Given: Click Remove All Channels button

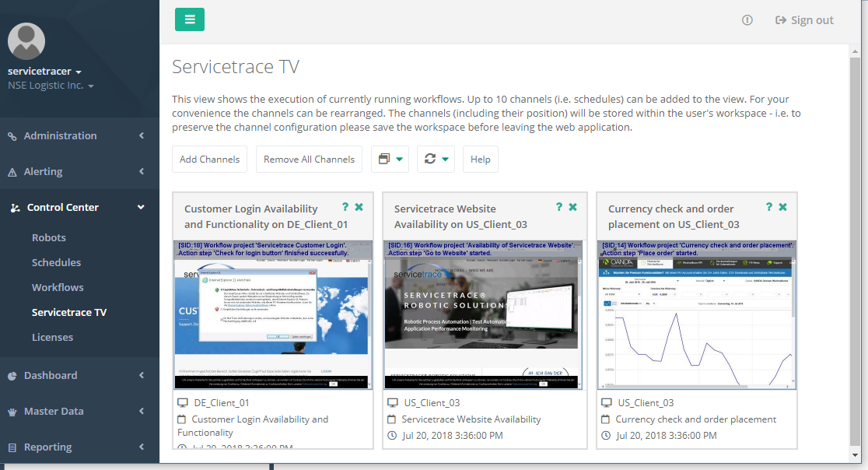Looking at the screenshot, I should 309,160.
